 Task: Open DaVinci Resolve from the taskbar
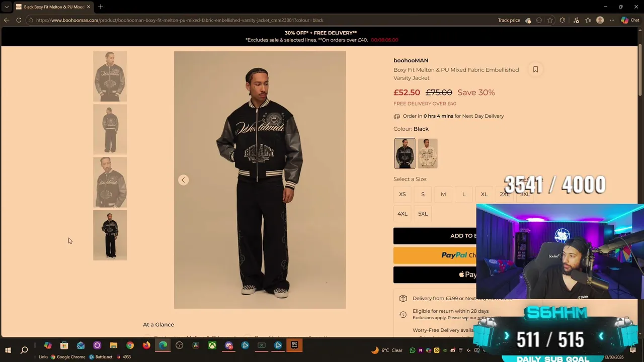coord(196,345)
